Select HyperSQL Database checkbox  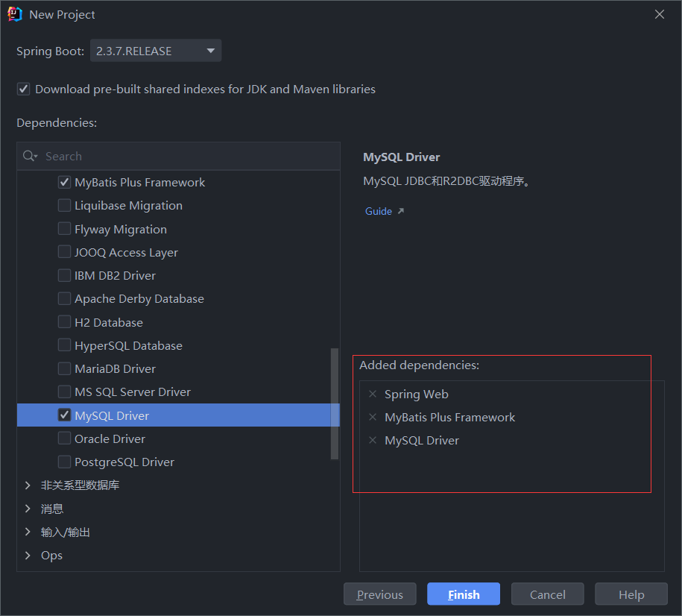pyautogui.click(x=64, y=345)
